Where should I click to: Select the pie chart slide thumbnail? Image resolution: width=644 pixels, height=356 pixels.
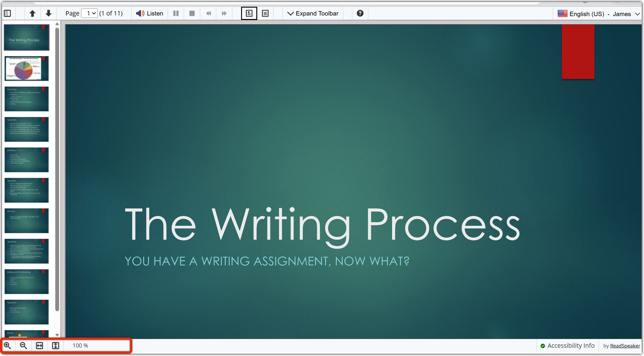(27, 69)
